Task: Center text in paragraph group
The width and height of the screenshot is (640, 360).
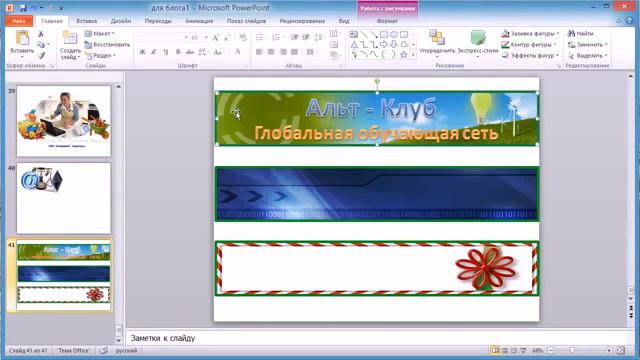Action: pos(271,52)
